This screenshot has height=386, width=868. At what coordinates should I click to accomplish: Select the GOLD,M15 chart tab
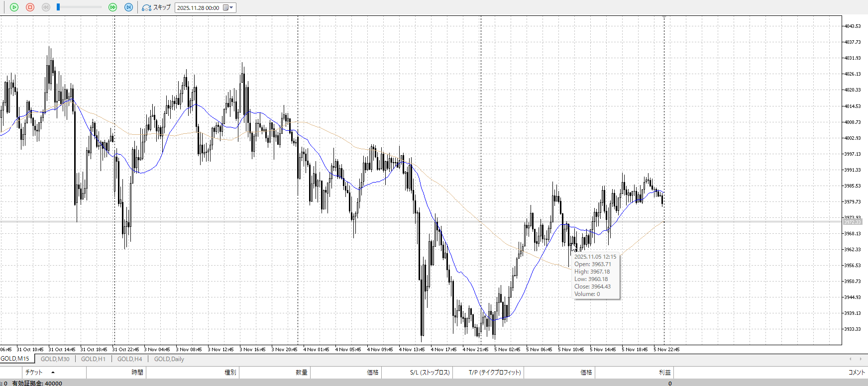(15, 359)
